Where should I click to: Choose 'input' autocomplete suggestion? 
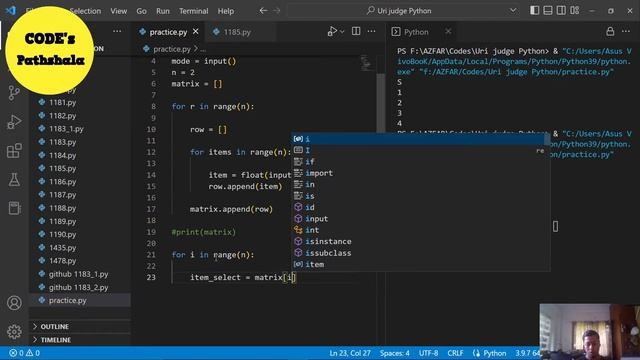[x=420, y=219]
